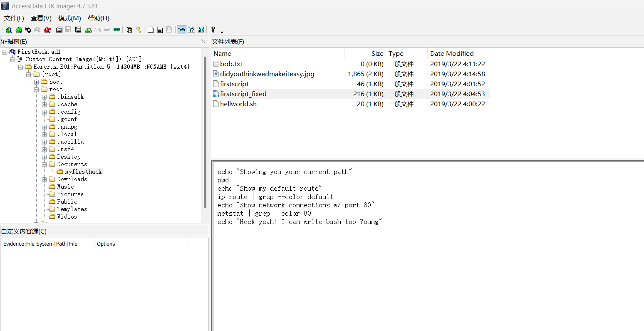Screen dimensions: 644x331
Task: Select the Templates folder in tree
Action: pyautogui.click(x=72, y=209)
